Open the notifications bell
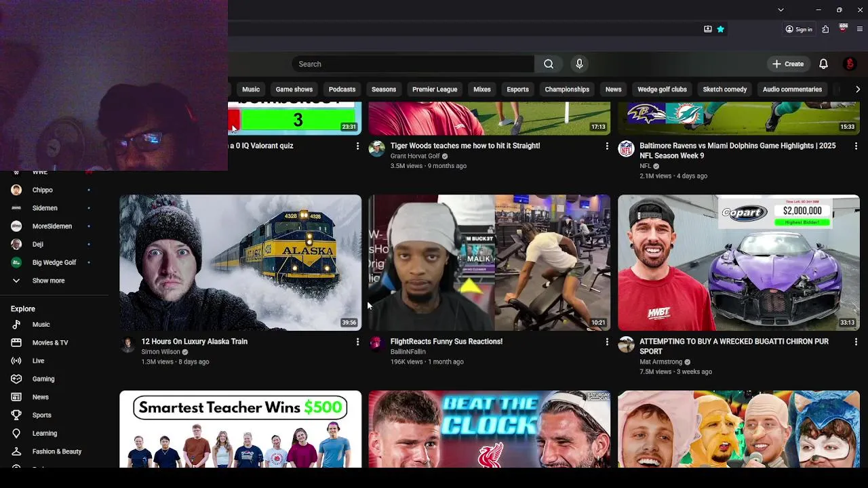Screen dimensions: 868x488 [823, 64]
